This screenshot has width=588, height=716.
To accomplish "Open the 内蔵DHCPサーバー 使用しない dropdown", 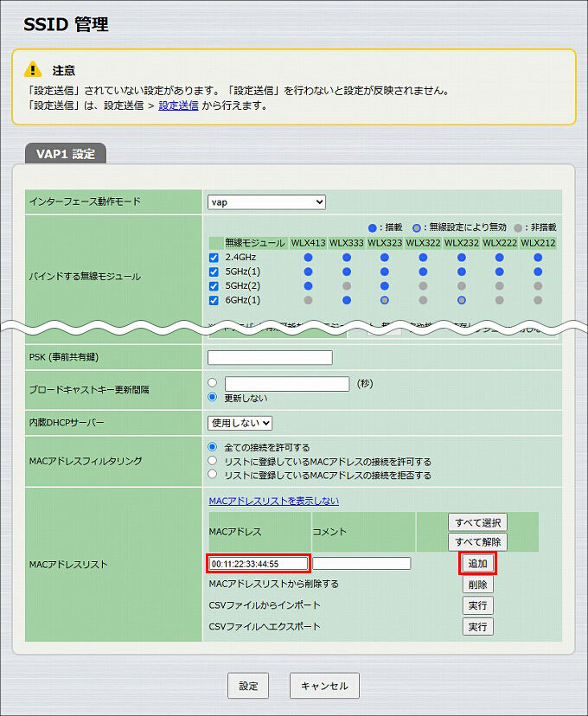I will pyautogui.click(x=240, y=423).
